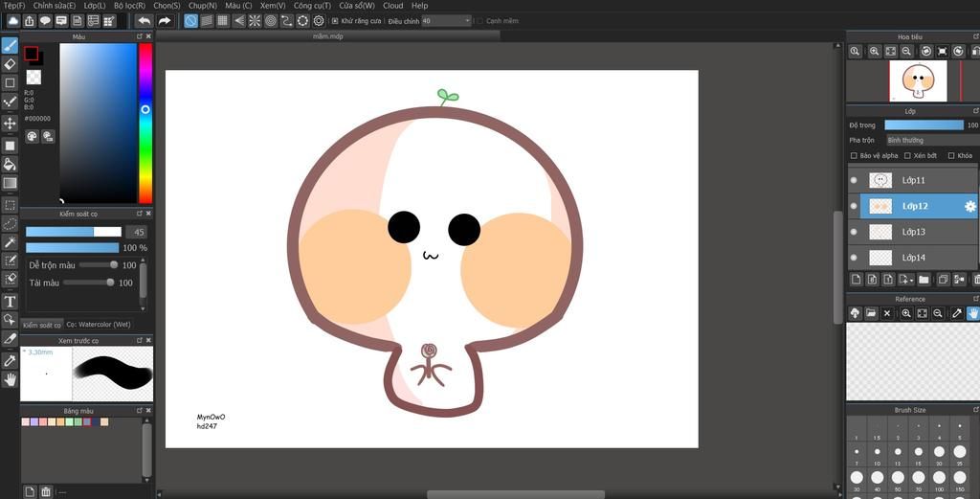This screenshot has height=499, width=980.
Task: Toggle visibility of layer Lớp14
Action: point(854,257)
